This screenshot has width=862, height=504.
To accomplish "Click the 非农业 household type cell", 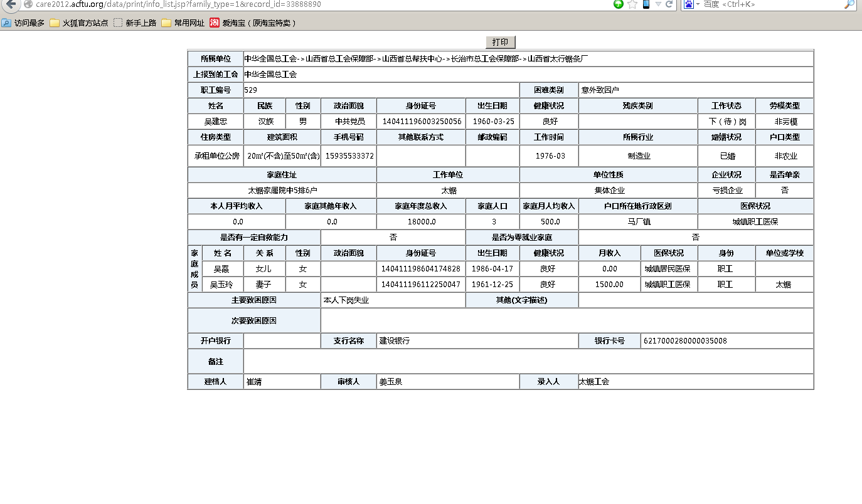I will [x=785, y=156].
